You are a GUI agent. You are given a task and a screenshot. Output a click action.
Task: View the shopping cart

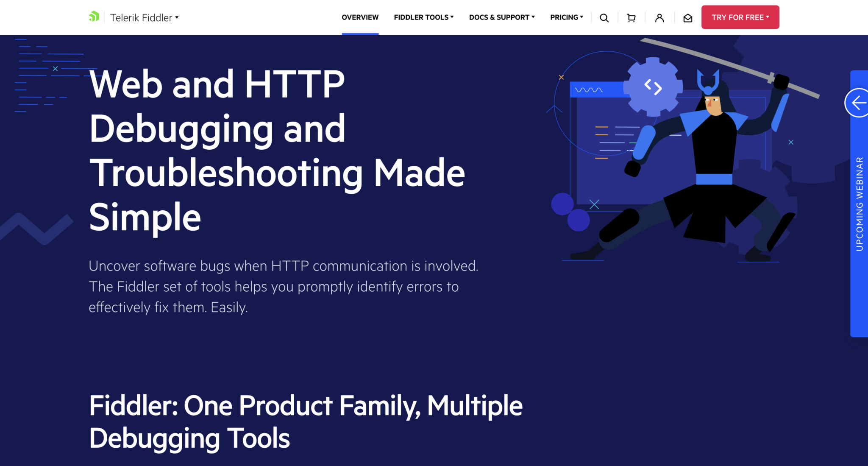point(631,17)
